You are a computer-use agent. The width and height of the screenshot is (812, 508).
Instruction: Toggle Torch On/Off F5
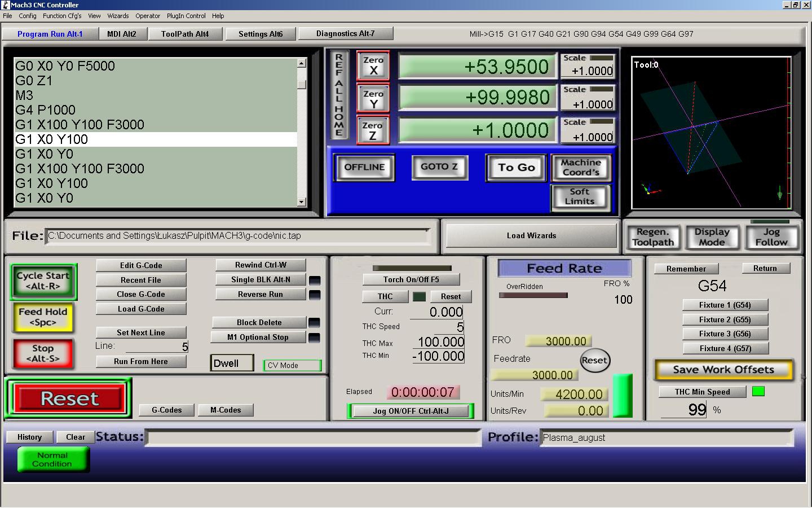411,279
